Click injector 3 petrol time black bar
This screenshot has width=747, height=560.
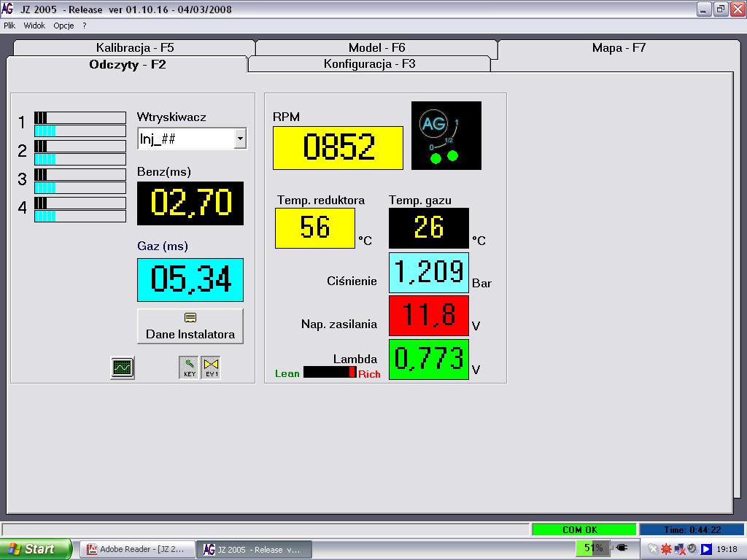80,174
